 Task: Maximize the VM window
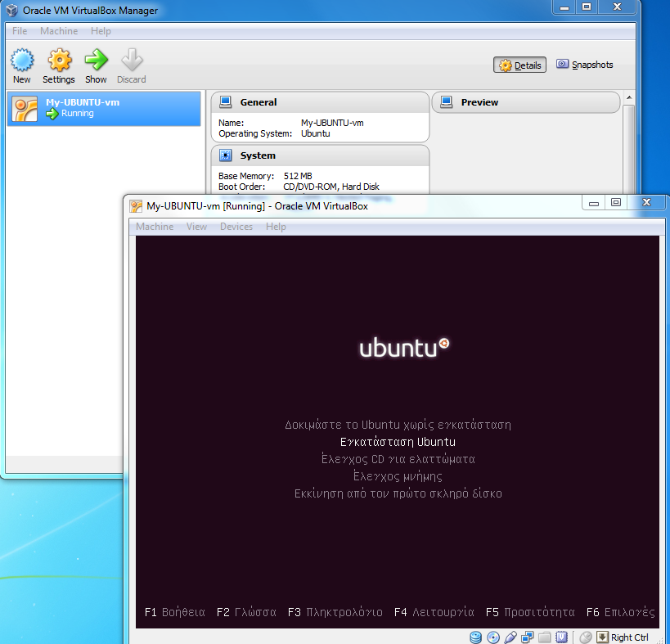(616, 203)
